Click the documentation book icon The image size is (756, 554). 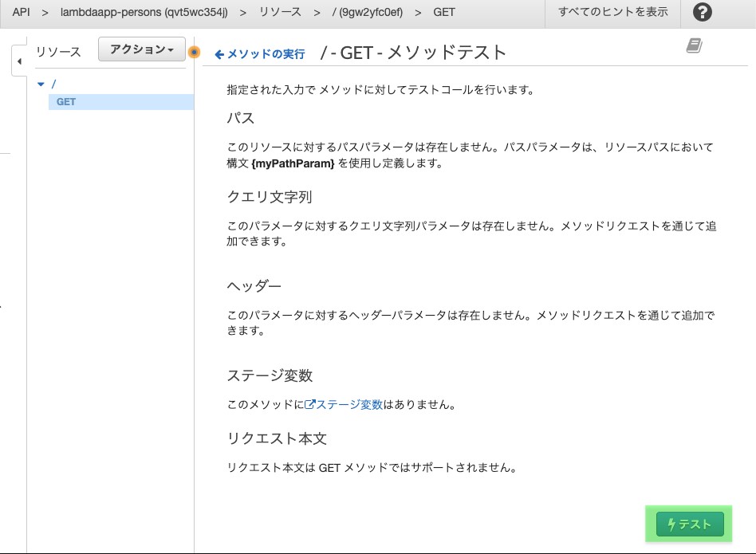[x=694, y=46]
